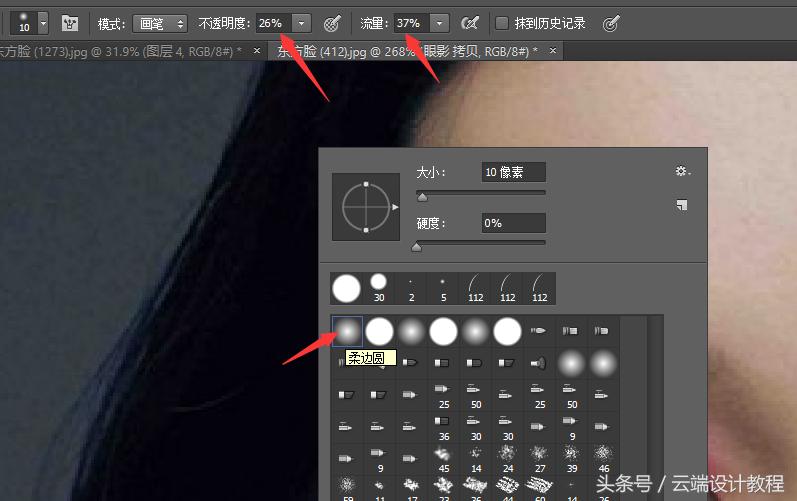Image resolution: width=797 pixels, height=501 pixels.
Task: Open the brush picker gear settings menu
Action: 682,171
